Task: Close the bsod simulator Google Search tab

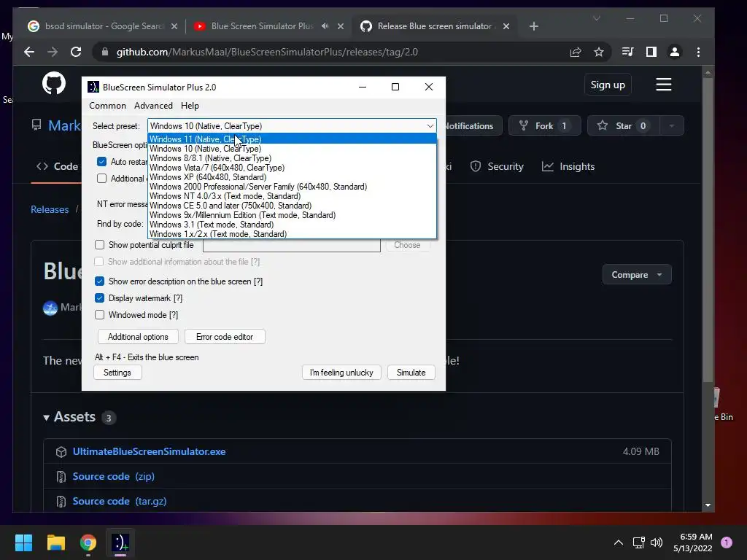Action: click(x=174, y=26)
